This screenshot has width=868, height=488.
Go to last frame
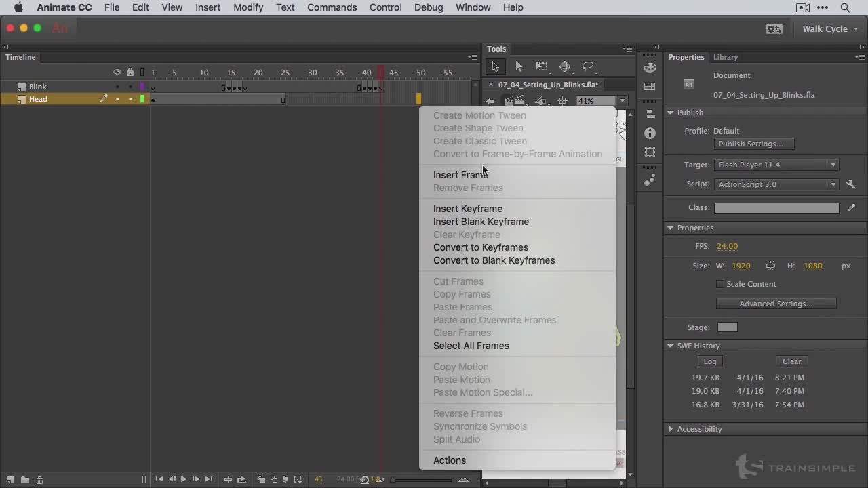point(209,479)
